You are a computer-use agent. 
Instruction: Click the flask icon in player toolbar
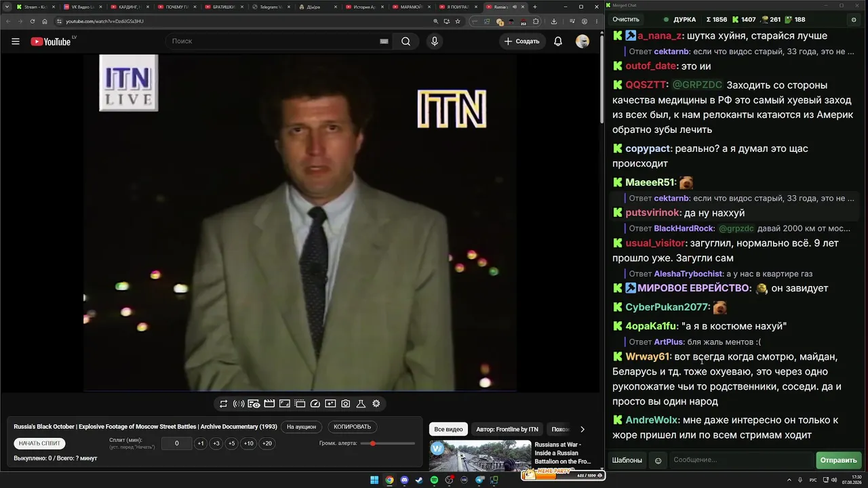361,404
